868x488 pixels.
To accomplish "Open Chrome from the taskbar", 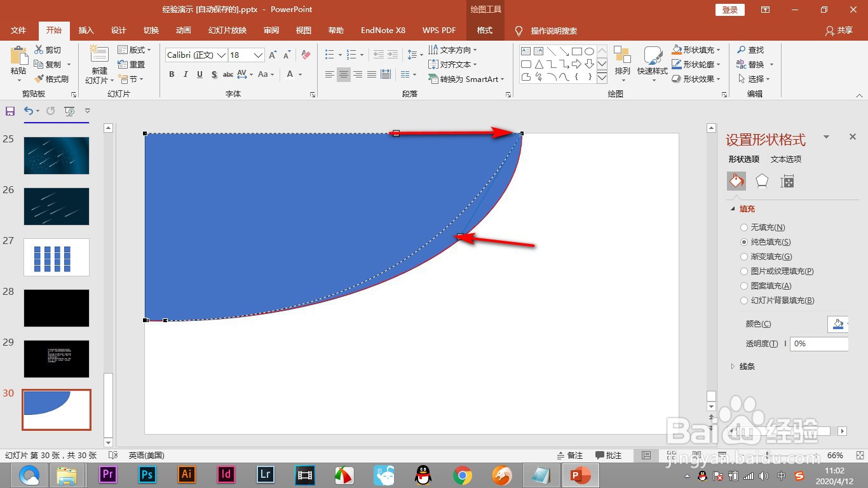I will coord(463,475).
